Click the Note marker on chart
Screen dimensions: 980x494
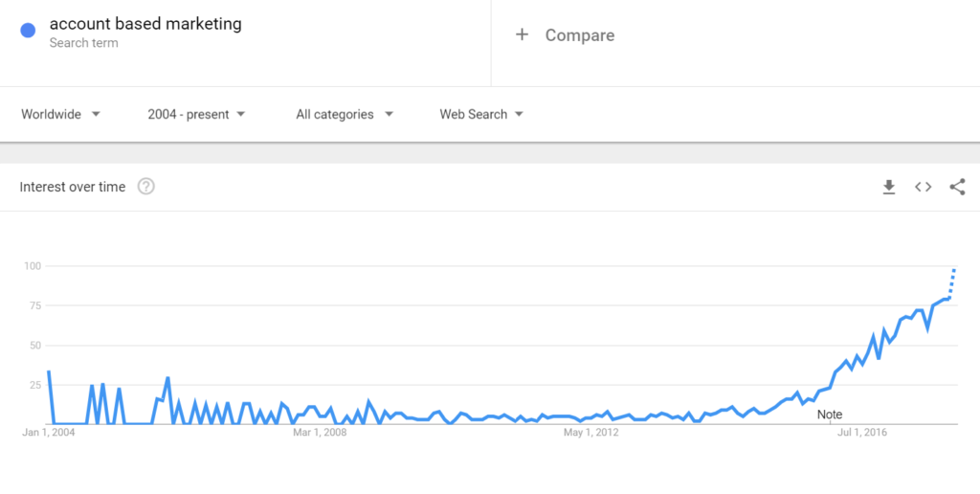(830, 415)
